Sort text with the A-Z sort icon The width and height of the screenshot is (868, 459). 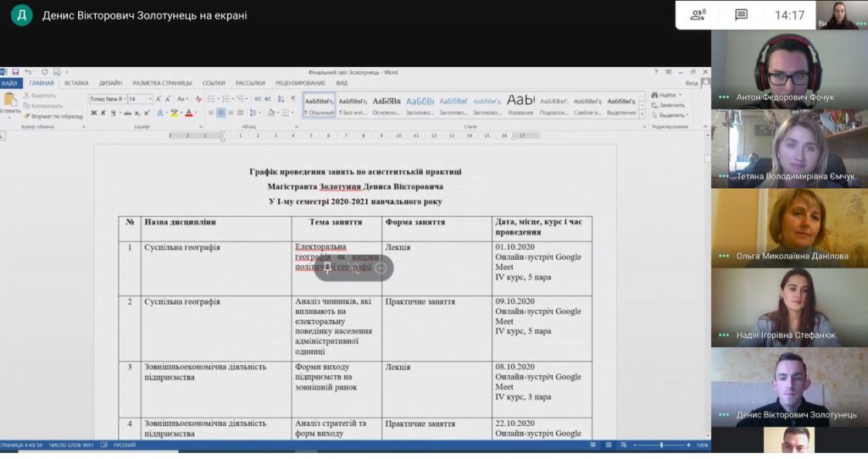(x=281, y=99)
